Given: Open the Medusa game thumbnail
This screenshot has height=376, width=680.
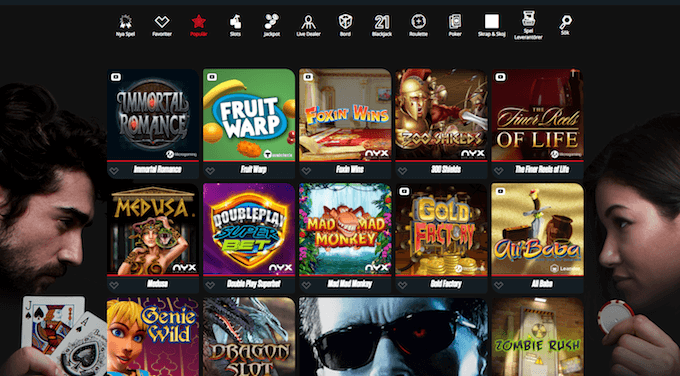Looking at the screenshot, I should coord(153,229).
